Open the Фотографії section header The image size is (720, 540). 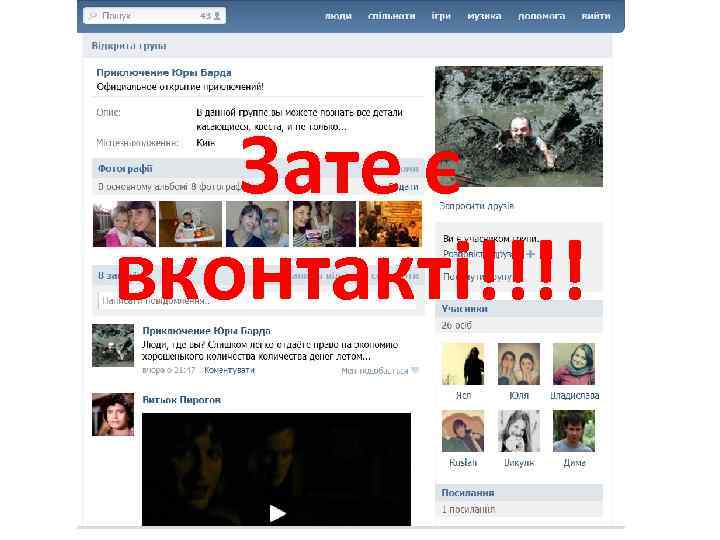pos(125,169)
